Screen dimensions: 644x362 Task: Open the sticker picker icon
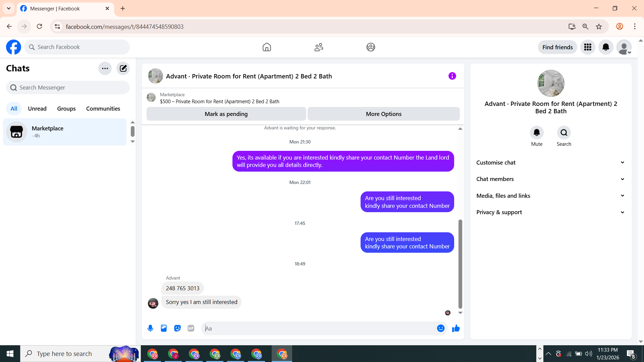pos(177,328)
